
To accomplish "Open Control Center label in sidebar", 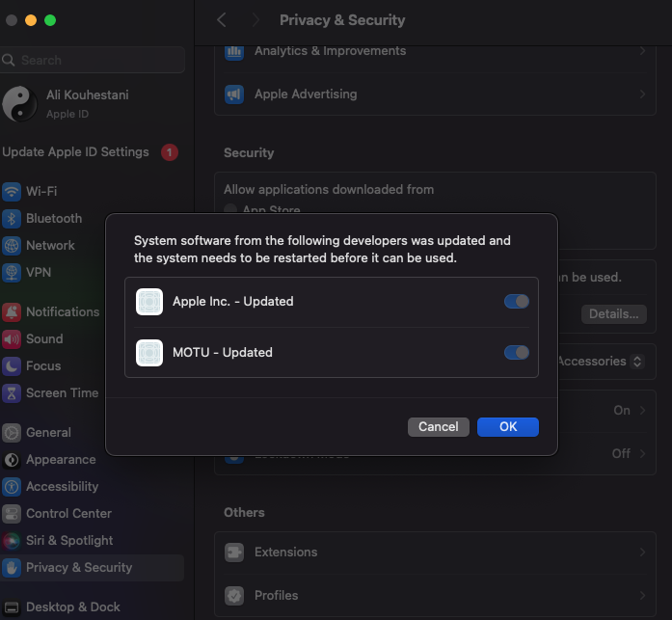I will [69, 514].
